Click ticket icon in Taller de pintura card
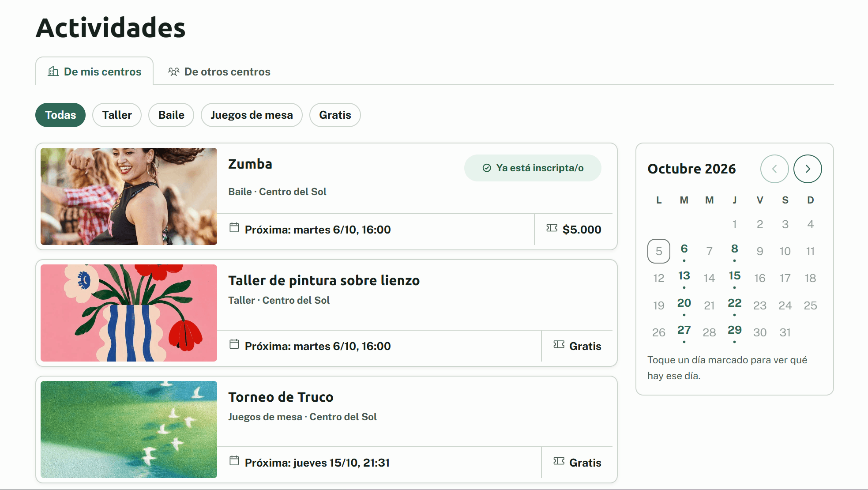This screenshot has width=868, height=490. (x=559, y=344)
